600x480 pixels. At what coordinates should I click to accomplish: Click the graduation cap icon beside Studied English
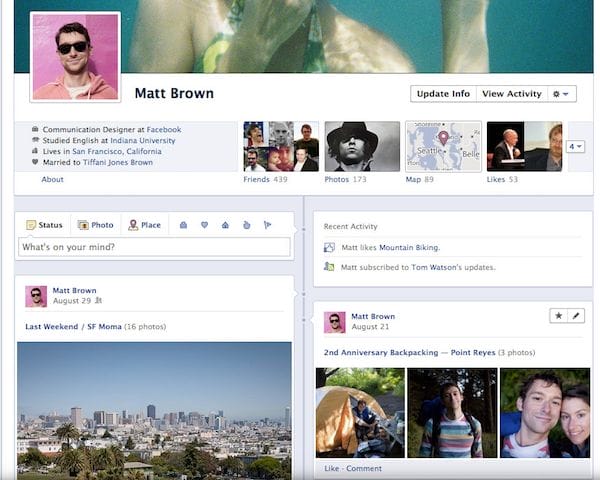click(x=35, y=140)
